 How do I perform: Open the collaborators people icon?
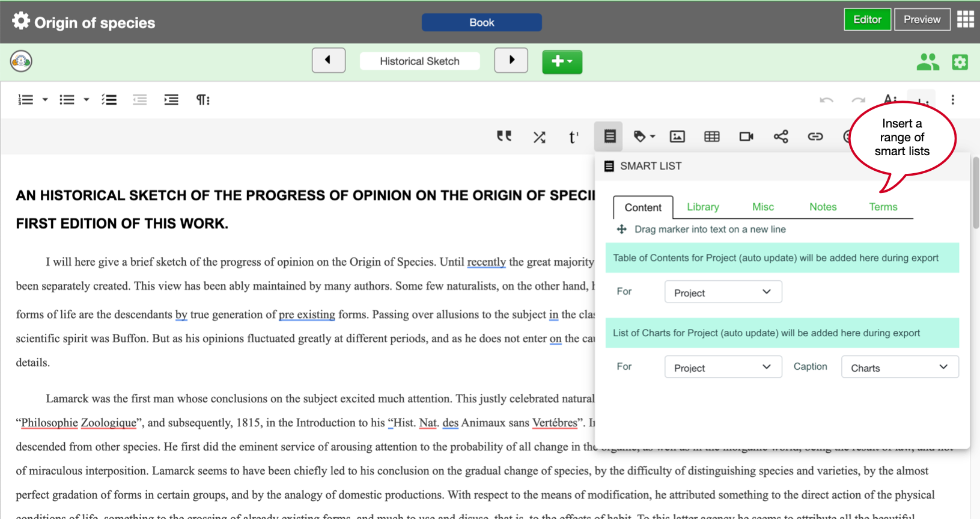(x=927, y=62)
